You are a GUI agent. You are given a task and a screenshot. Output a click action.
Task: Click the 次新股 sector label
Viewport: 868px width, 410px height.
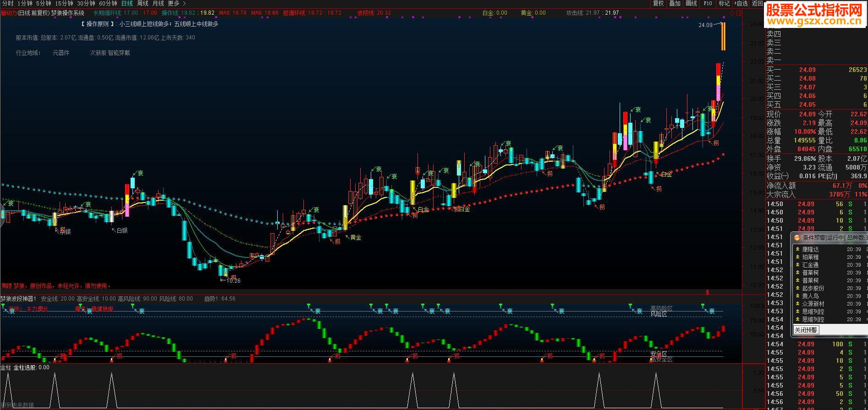coord(98,53)
